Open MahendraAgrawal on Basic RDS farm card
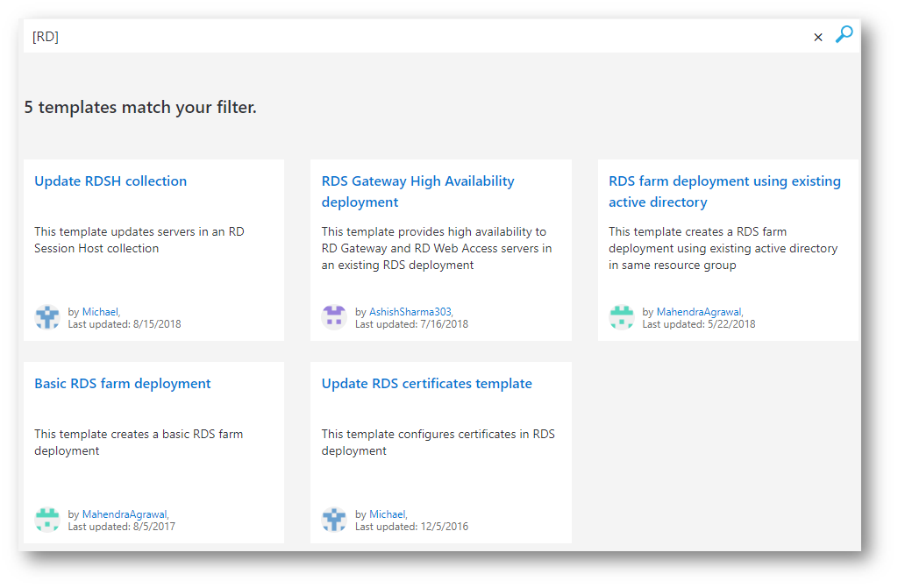This screenshot has height=588, width=898. click(125, 514)
